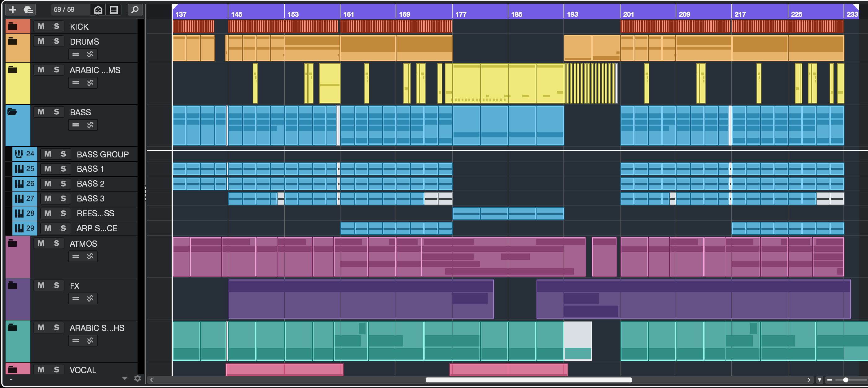The height and width of the screenshot is (388, 868).
Task: Click the FX group editing icon
Action: click(76, 299)
